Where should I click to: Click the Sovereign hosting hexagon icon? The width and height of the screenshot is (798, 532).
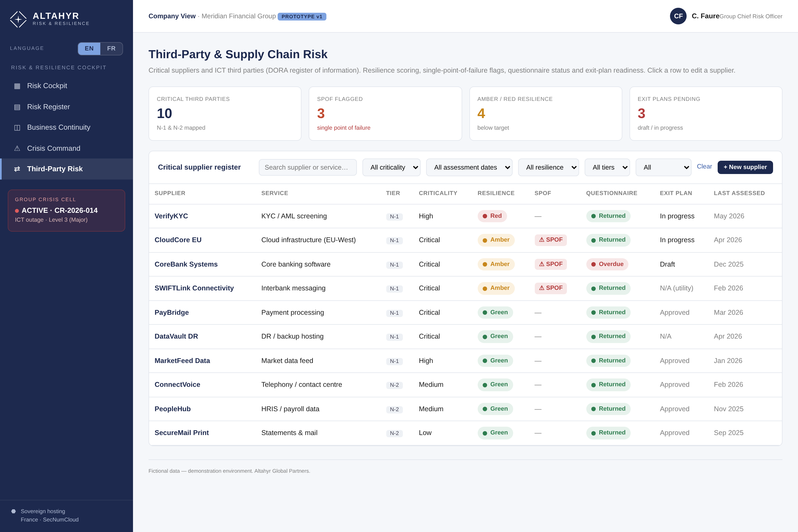(14, 511)
